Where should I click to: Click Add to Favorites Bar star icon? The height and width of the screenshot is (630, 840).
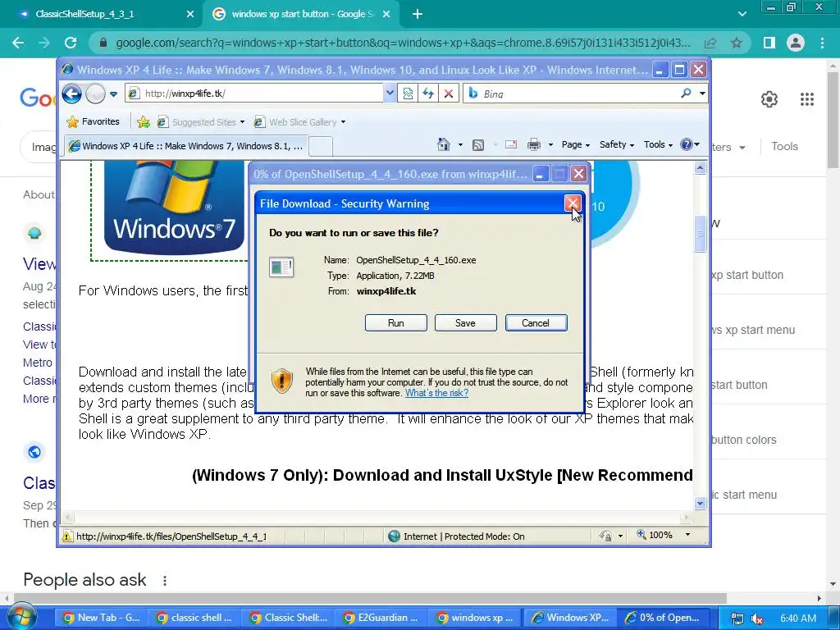143,122
